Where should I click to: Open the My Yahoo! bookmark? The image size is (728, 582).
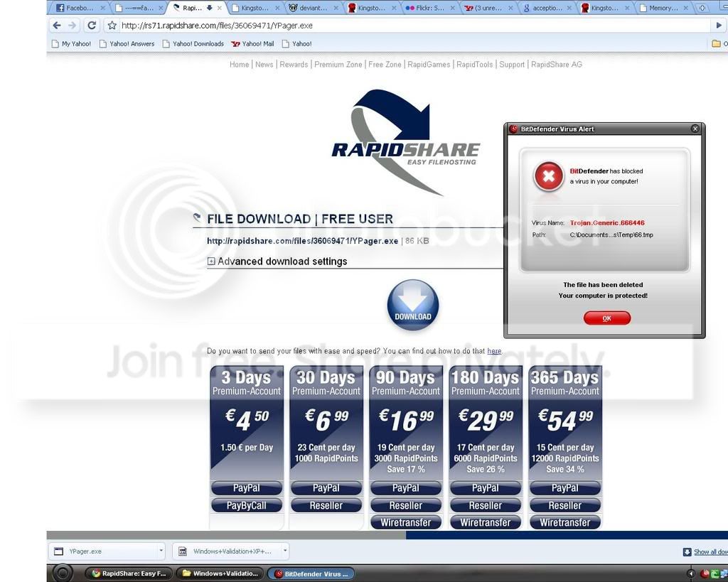coord(72,43)
